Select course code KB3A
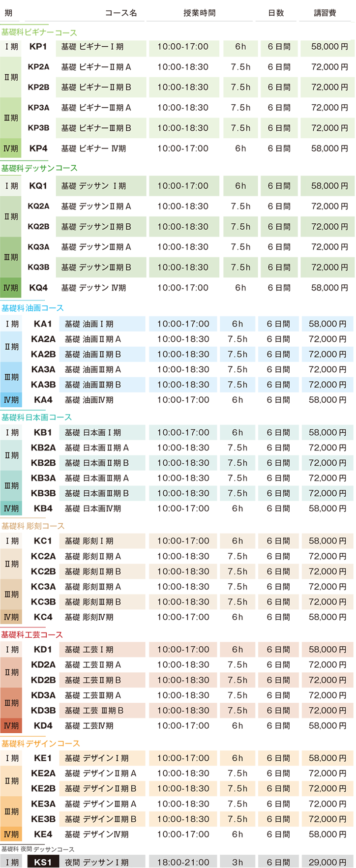The height and width of the screenshot is (868, 356). coord(43,478)
